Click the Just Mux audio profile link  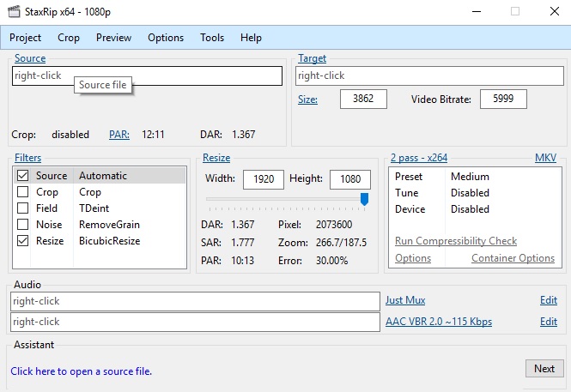[x=405, y=300]
